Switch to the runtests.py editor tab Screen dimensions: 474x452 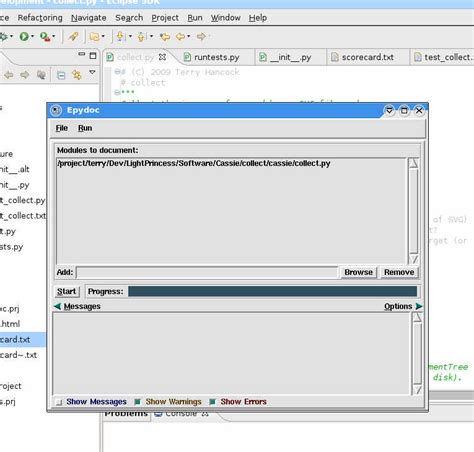coord(211,57)
